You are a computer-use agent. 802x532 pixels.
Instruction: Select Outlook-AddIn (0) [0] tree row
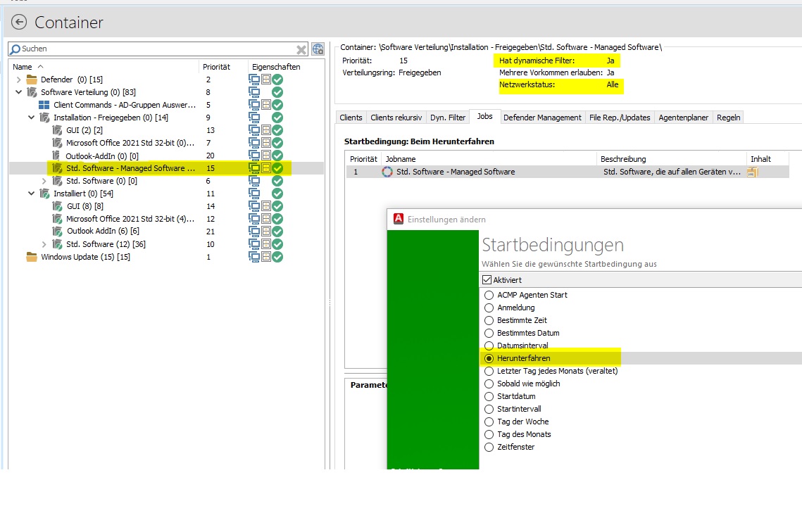click(166, 156)
